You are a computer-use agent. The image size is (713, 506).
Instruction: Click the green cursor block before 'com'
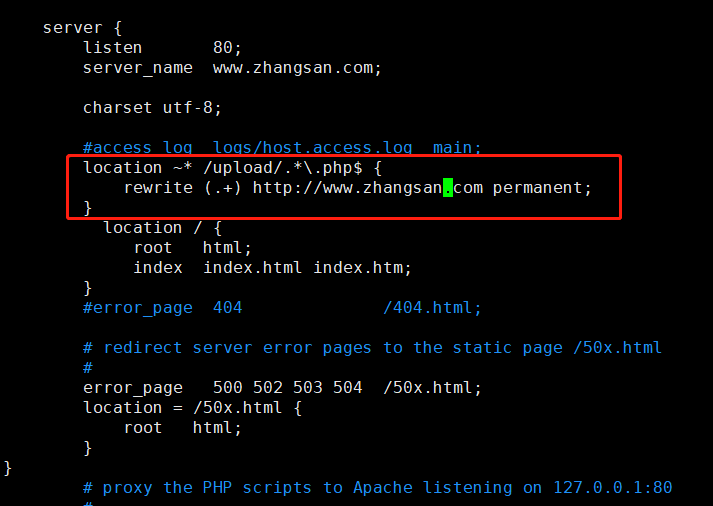[448, 188]
